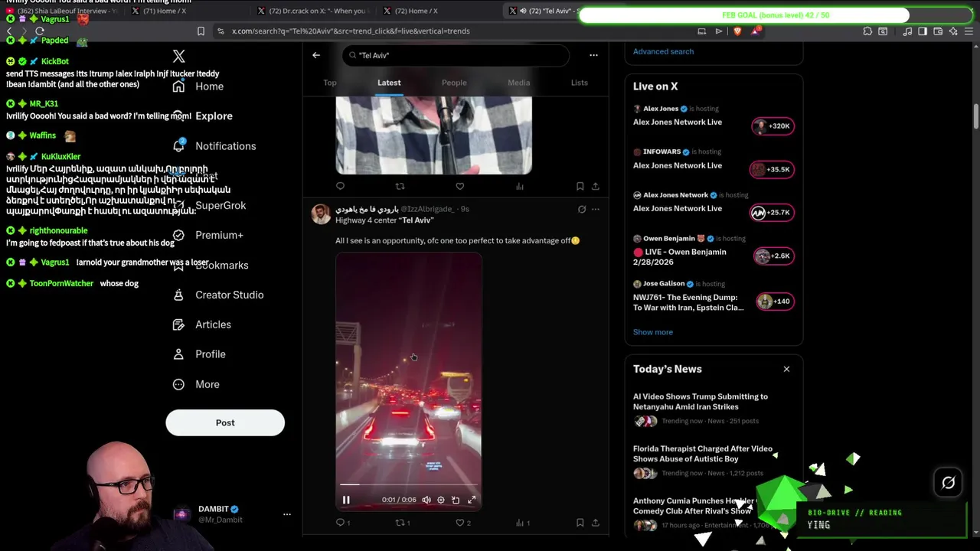
Task: Open the Brave Shields lion icon
Action: click(737, 31)
